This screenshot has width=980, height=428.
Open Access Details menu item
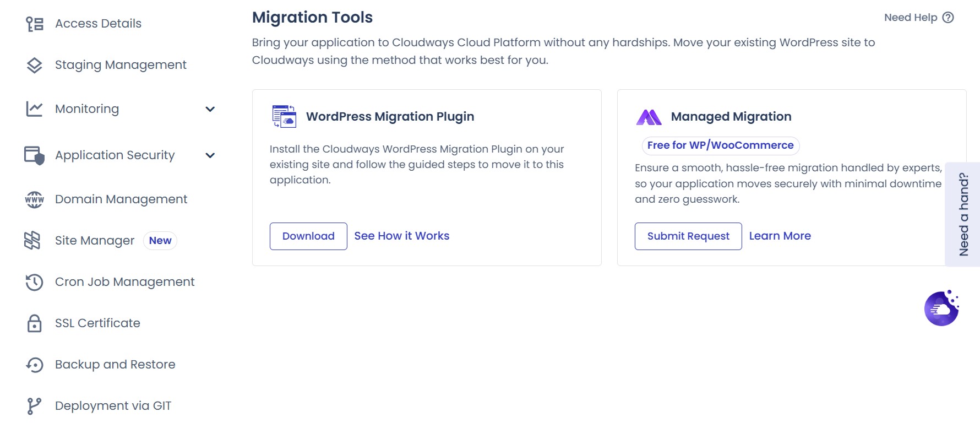coord(99,24)
